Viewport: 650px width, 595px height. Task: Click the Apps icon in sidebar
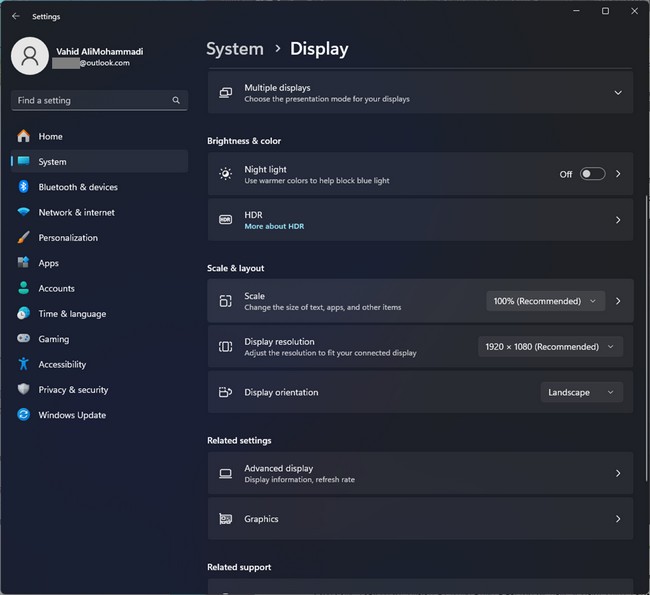click(24, 262)
